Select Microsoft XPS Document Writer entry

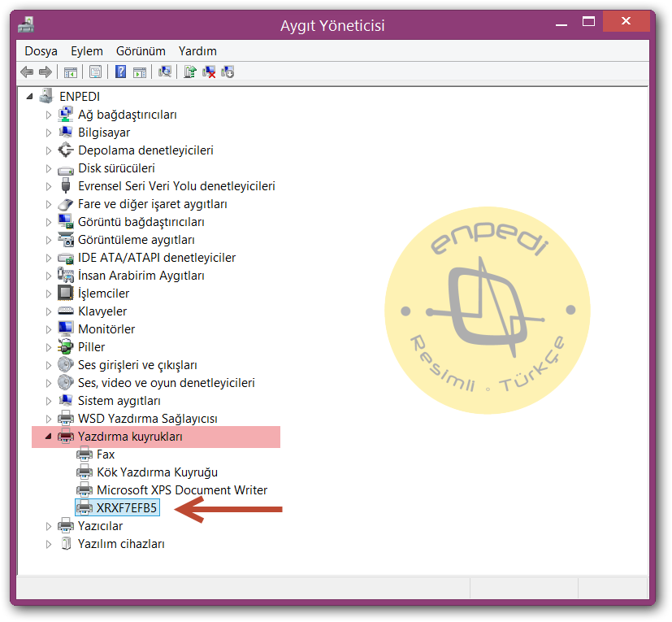coord(182,490)
